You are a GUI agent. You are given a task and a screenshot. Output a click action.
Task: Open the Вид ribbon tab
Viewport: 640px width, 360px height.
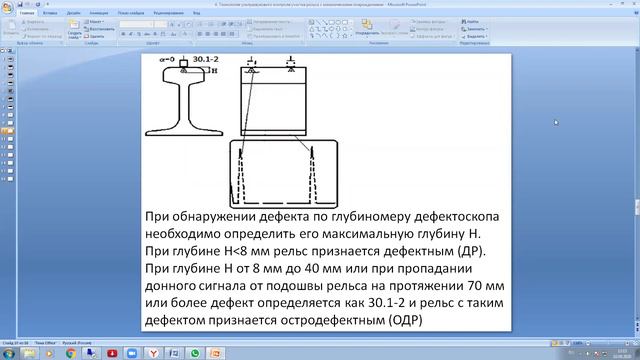[196, 13]
